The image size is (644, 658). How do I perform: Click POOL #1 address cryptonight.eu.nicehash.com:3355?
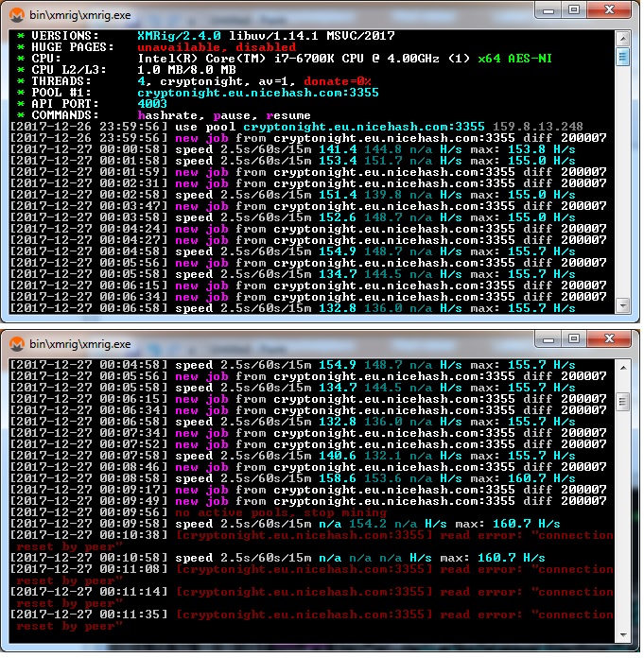tap(258, 93)
